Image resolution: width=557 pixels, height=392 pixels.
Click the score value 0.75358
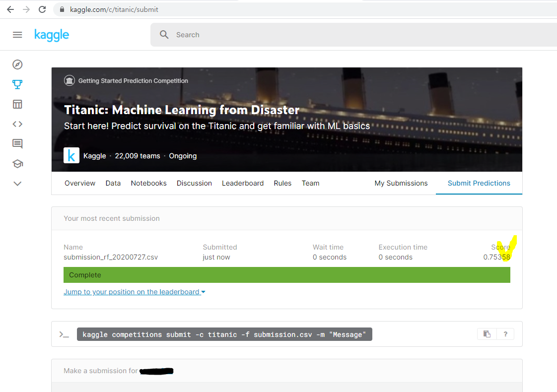496,257
